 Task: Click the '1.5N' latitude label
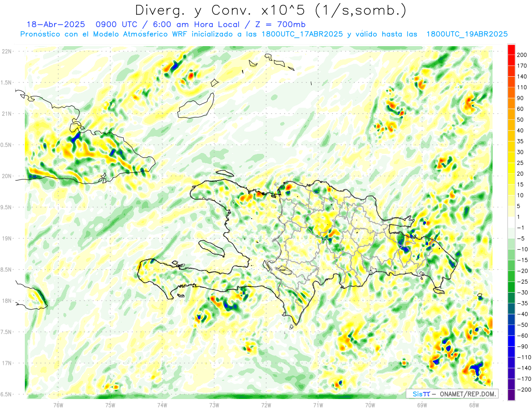pos(7,82)
